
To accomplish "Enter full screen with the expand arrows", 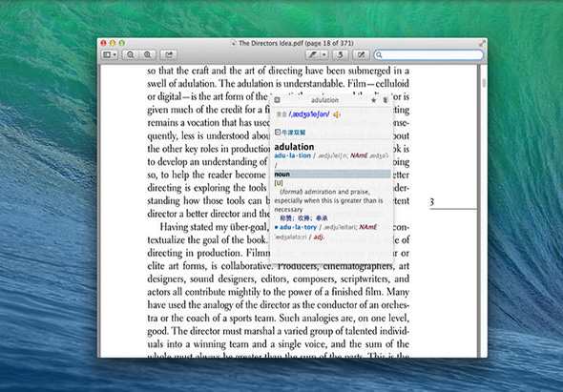I will point(482,44).
